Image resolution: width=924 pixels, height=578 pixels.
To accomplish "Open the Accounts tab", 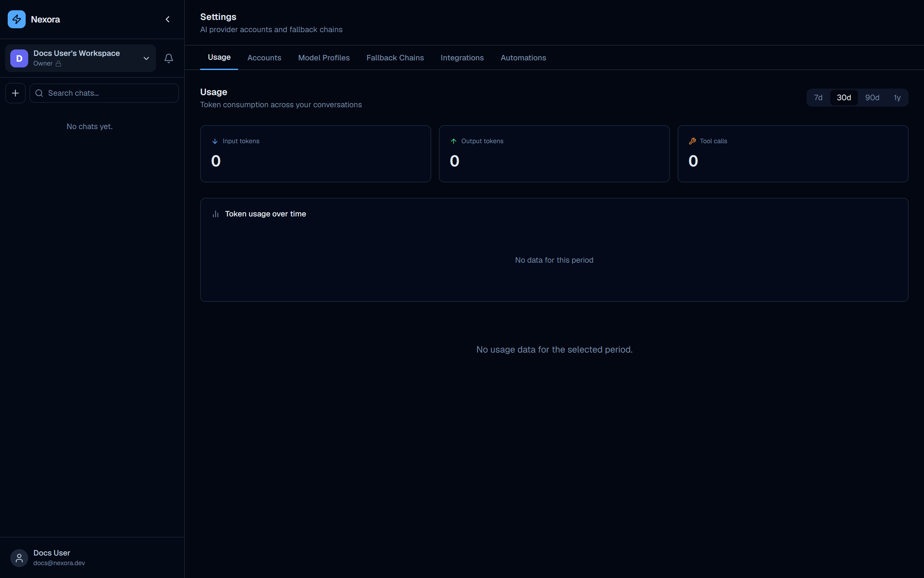I will pos(264,58).
